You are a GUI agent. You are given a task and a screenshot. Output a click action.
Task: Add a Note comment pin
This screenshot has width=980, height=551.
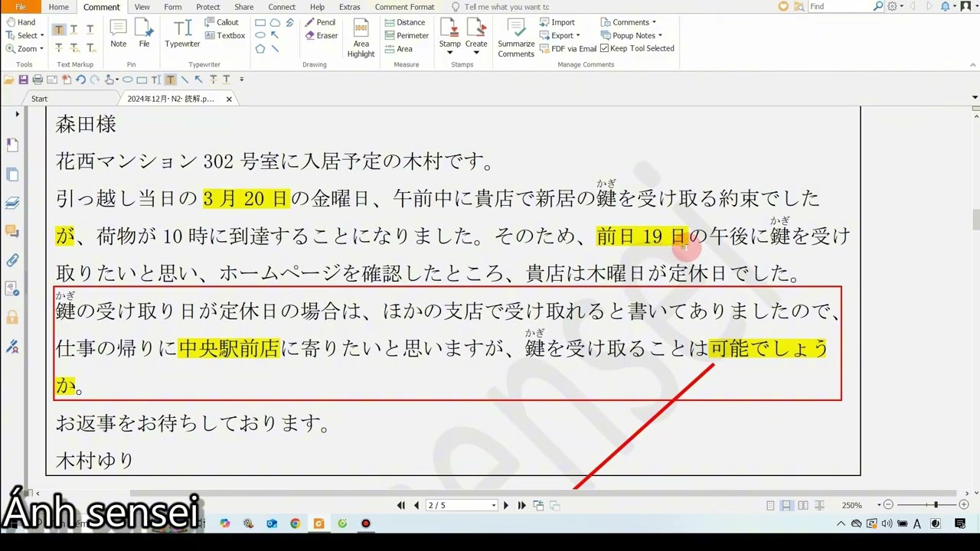click(x=119, y=34)
